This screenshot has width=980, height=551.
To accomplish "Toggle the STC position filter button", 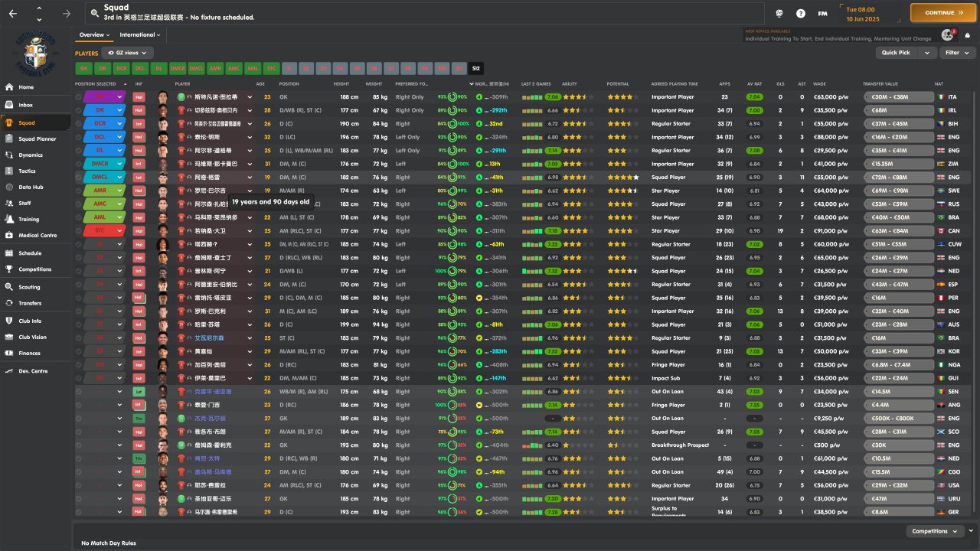I will [271, 68].
